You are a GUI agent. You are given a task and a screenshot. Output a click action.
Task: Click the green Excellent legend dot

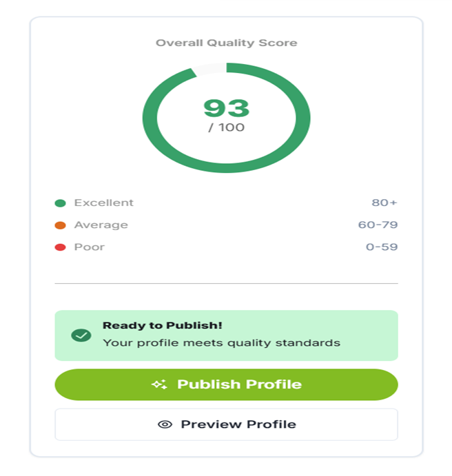click(x=61, y=203)
